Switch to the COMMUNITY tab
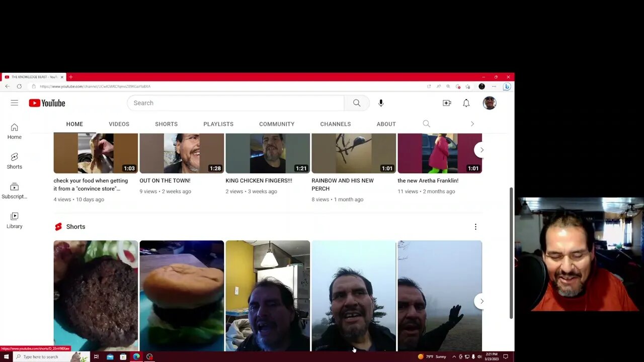The image size is (644, 362). tap(277, 124)
